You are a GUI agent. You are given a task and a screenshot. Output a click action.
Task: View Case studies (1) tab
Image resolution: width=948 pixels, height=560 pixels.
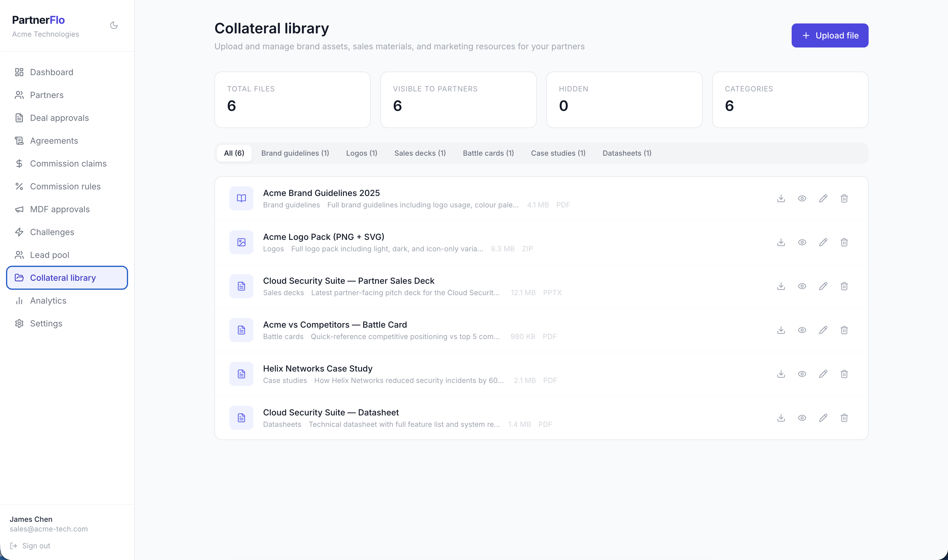click(x=558, y=153)
